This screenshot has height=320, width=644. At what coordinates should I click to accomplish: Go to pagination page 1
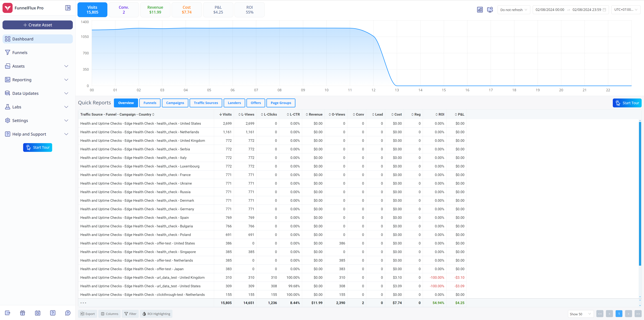619,314
